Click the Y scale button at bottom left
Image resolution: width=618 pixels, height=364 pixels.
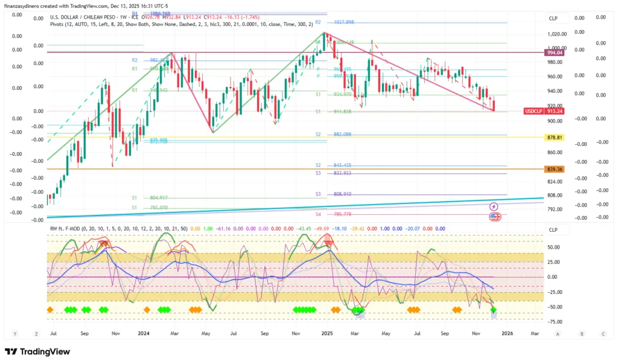tap(14, 333)
